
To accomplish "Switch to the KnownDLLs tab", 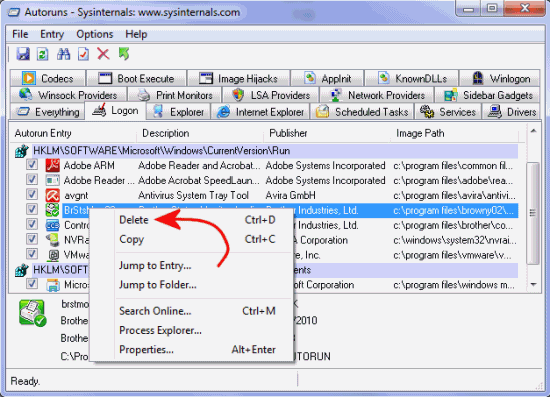I will click(412, 78).
